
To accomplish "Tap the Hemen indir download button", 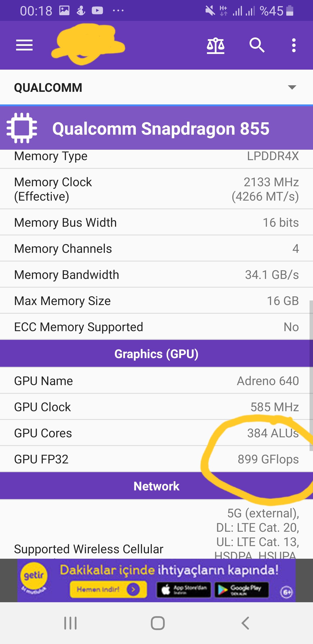I will point(108,590).
